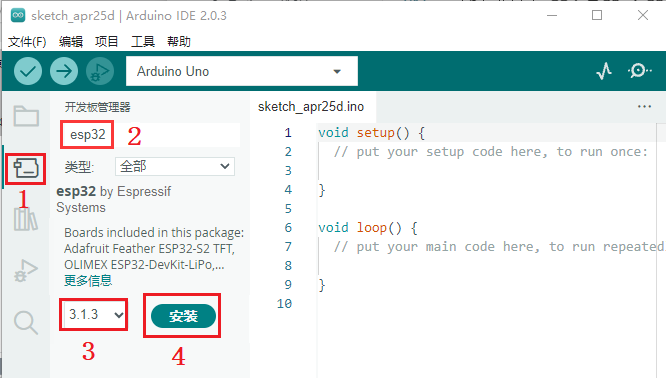The height and width of the screenshot is (378, 666).
Task: Open the 文件(F) menu
Action: tap(27, 42)
